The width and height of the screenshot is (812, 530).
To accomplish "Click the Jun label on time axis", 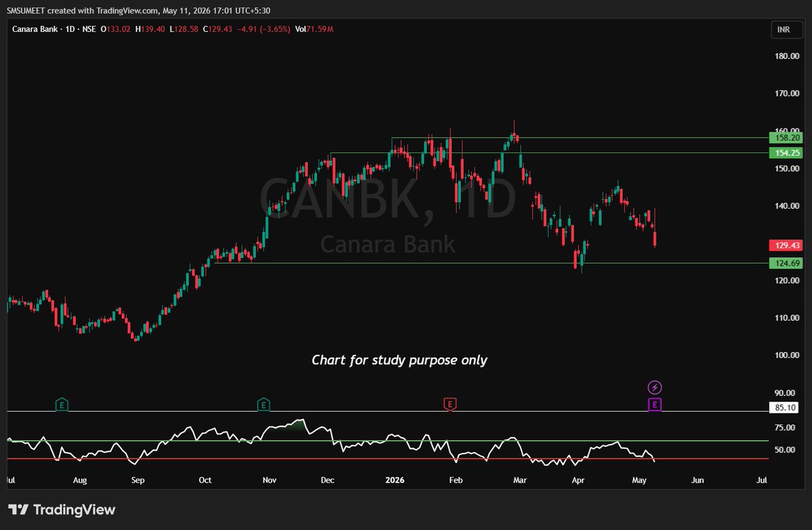I will click(x=698, y=480).
